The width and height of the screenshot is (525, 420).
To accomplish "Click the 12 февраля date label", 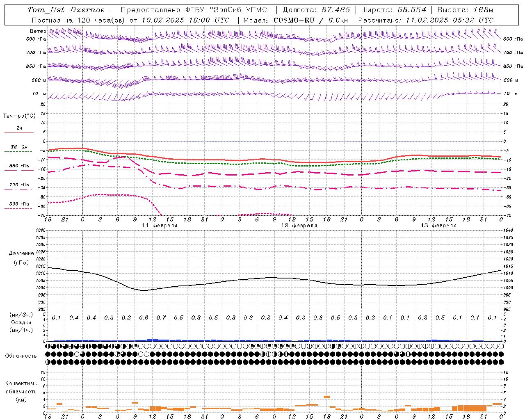I will pos(299,226).
